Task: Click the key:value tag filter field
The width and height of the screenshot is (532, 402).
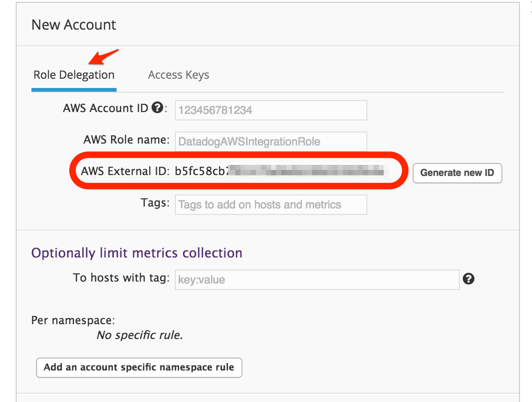Action: [317, 279]
